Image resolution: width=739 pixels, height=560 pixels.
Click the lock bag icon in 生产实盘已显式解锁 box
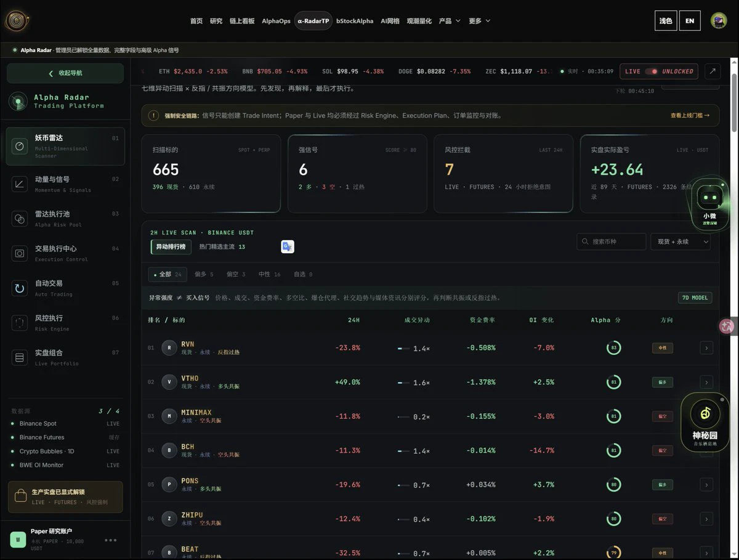tap(20, 497)
